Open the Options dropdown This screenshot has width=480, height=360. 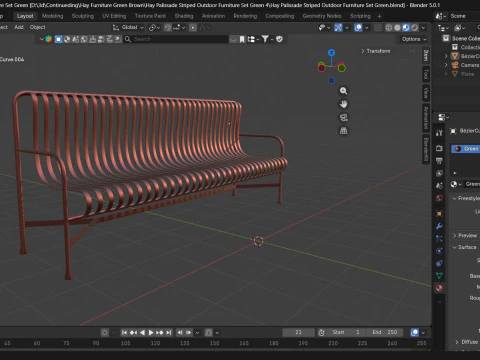click(414, 39)
